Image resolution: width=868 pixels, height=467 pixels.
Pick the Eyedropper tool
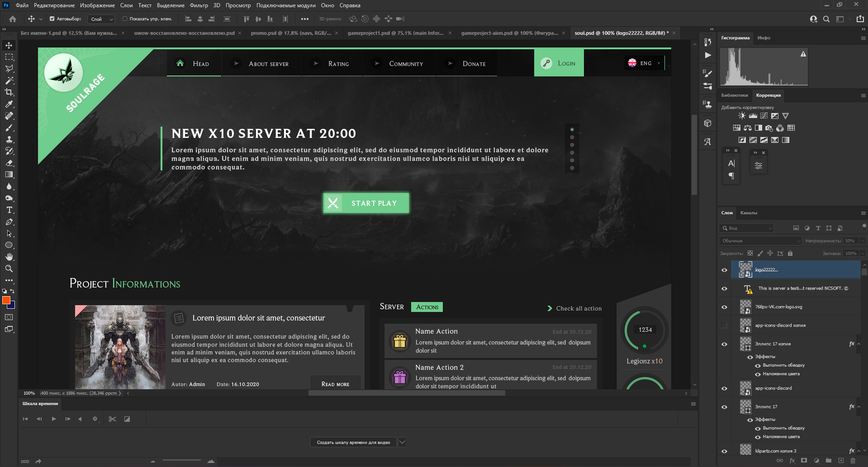[x=9, y=104]
